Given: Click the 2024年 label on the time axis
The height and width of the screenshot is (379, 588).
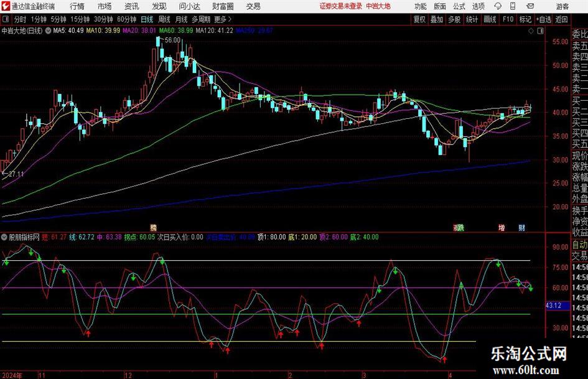Looking at the screenshot, I should 12,375.
